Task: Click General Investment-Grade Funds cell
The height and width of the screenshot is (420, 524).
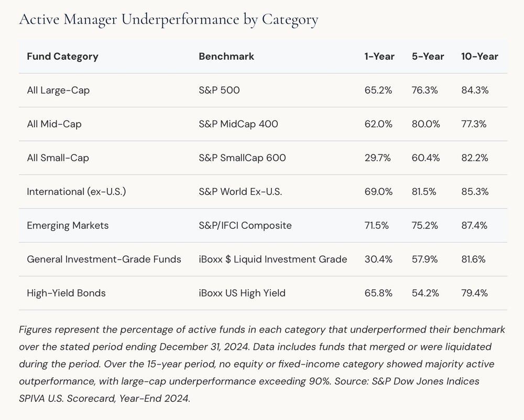Action: click(104, 259)
